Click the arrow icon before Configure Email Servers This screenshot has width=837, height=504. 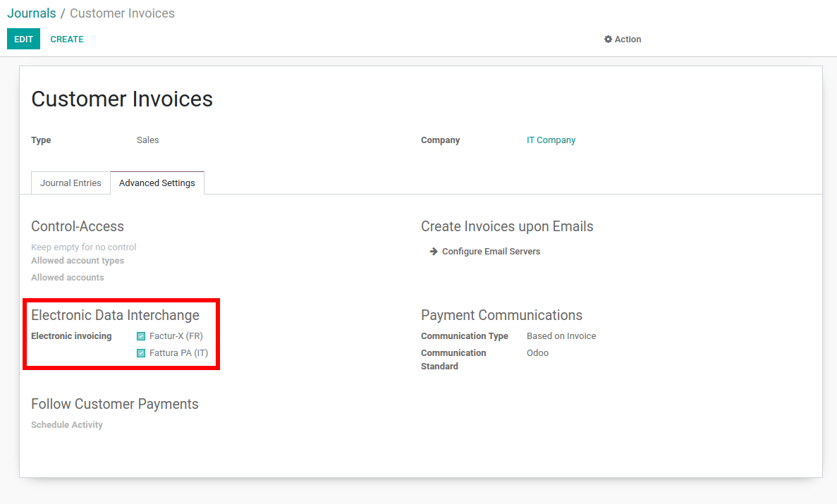(x=434, y=252)
